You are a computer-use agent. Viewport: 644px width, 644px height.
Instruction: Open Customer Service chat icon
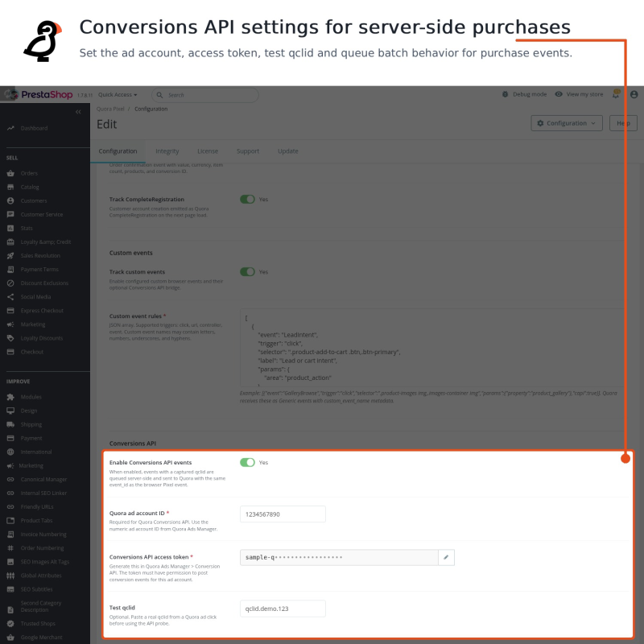[x=10, y=214]
